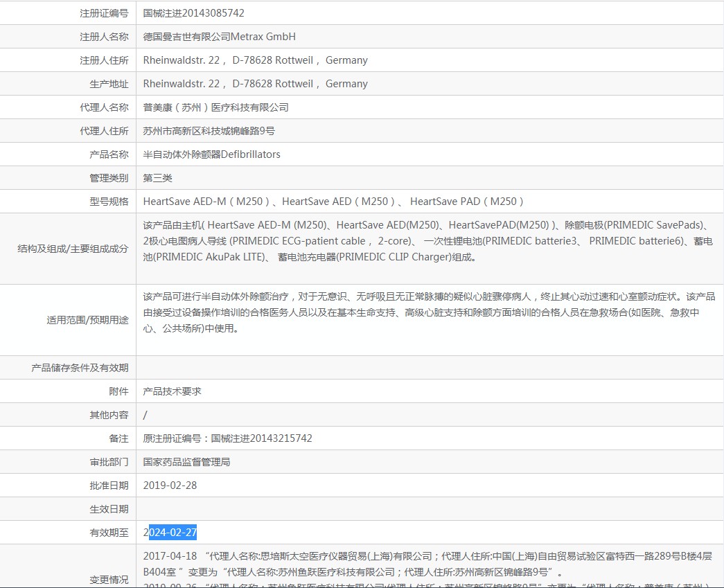Click the 型号规格 label
The width and height of the screenshot is (724, 588).
pos(109,202)
